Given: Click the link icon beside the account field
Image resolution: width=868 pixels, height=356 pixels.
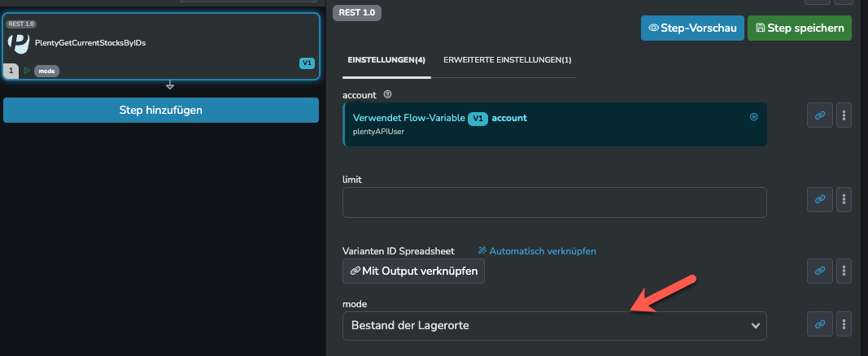Looking at the screenshot, I should (x=819, y=115).
